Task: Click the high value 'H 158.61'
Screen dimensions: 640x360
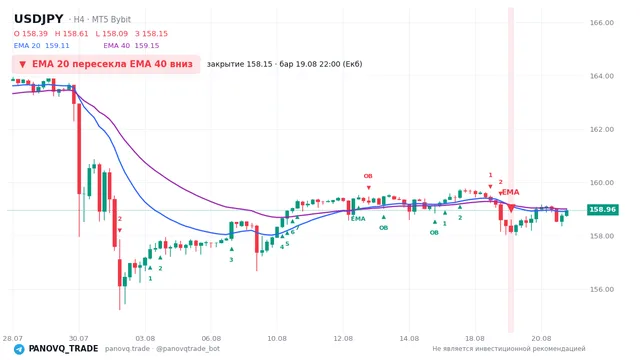Action: click(x=71, y=33)
